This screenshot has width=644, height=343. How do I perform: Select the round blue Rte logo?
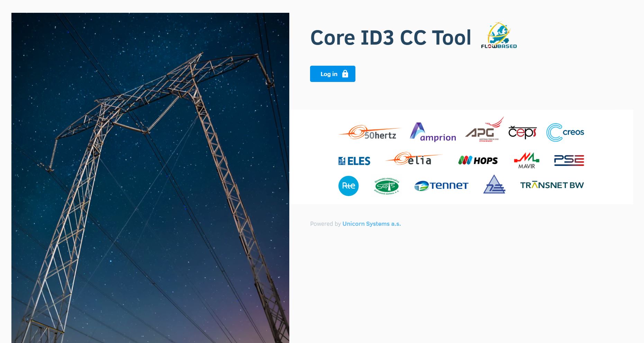point(348,186)
